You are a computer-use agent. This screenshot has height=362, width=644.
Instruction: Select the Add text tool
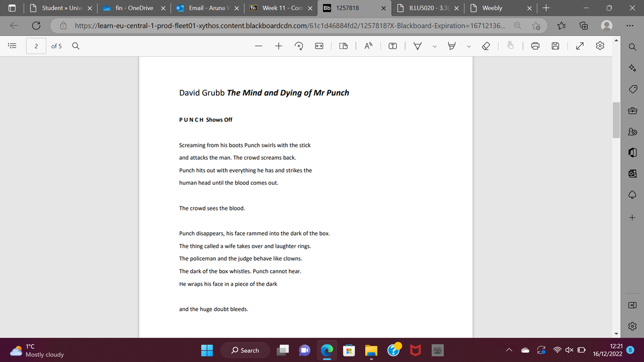(x=393, y=46)
